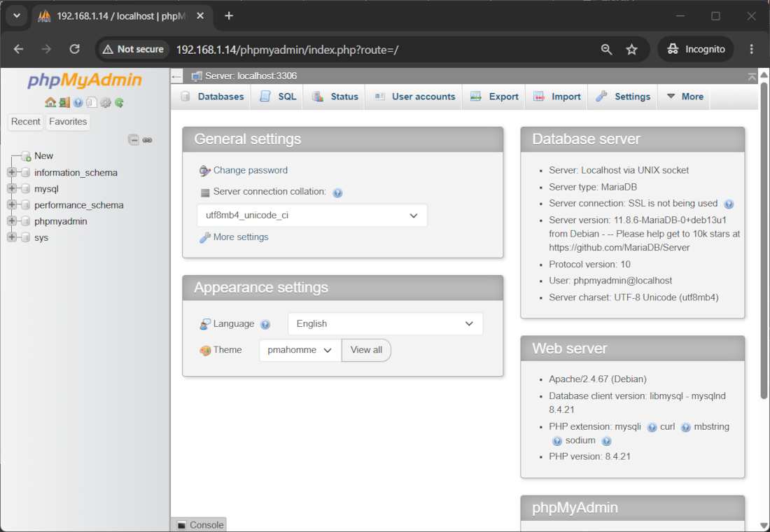Go to the Import tab

pyautogui.click(x=557, y=97)
